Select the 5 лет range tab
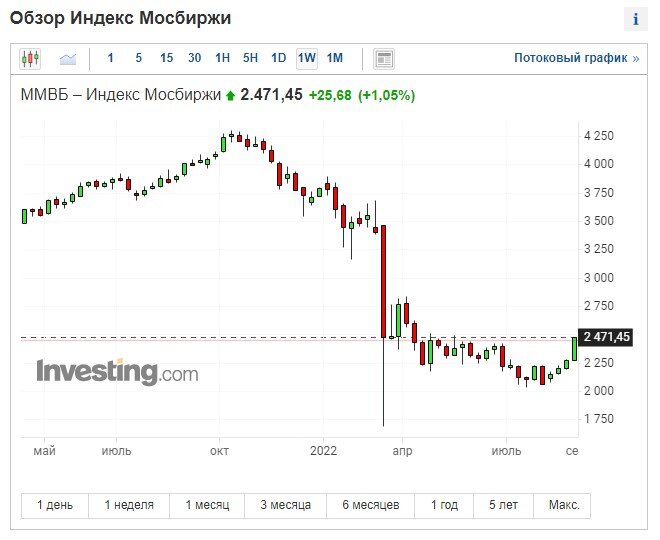660x540 pixels. [503, 505]
